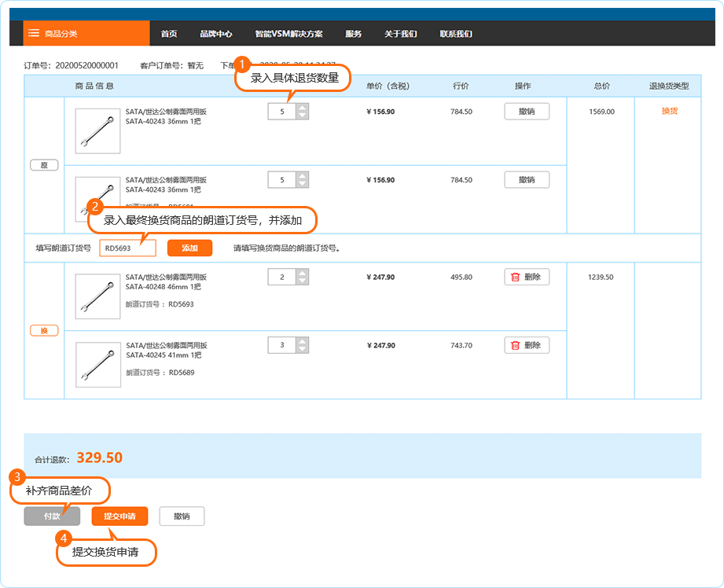The width and height of the screenshot is (724, 588).
Task: Click order number 20200520000001
Action: click(86, 65)
